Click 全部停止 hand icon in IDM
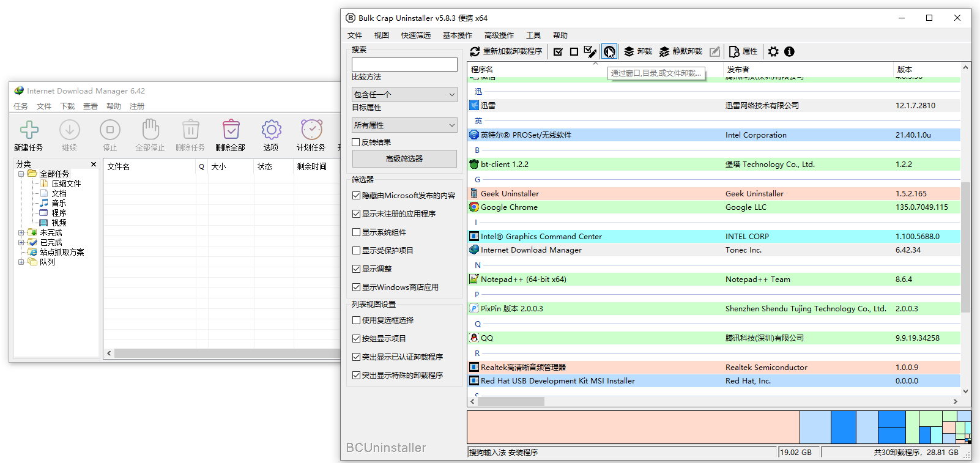The height and width of the screenshot is (463, 980). 150,130
